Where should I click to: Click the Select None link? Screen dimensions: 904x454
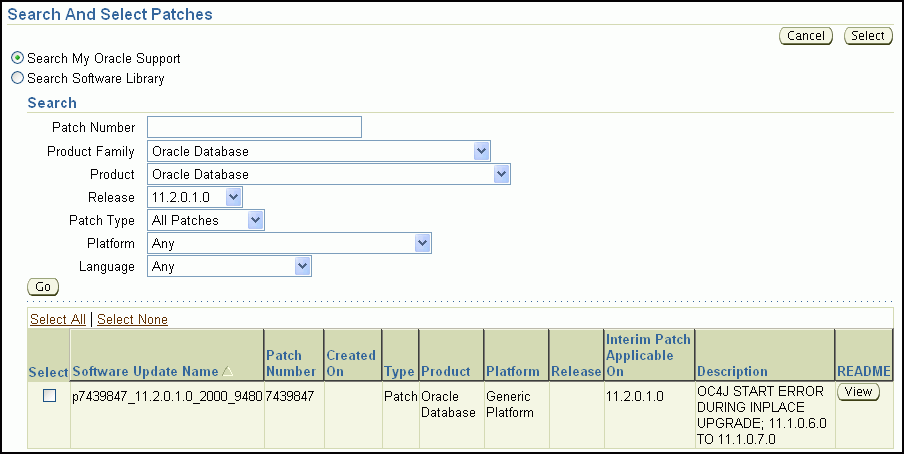pos(132,320)
